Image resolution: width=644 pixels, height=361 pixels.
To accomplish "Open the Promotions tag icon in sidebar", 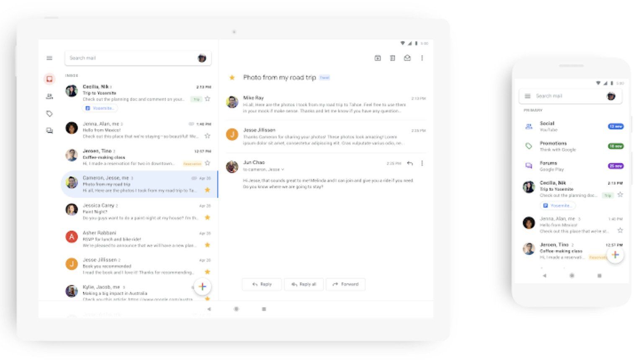I will tap(49, 113).
